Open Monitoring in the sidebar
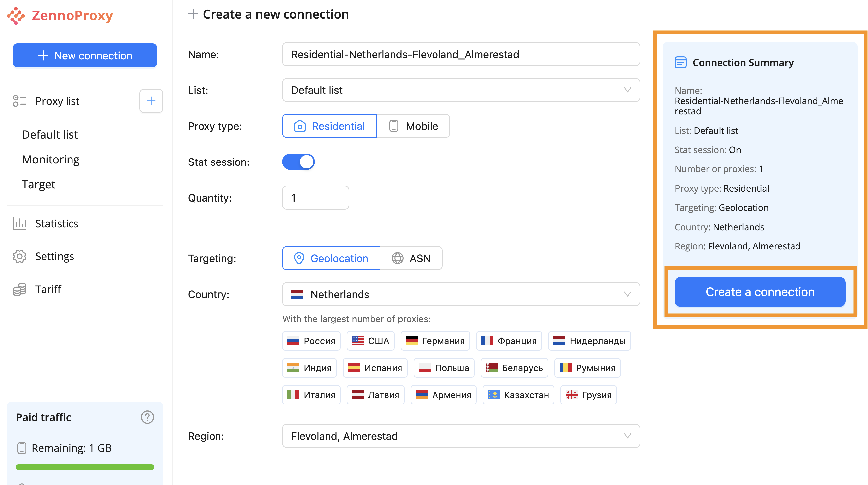The image size is (868, 485). pos(51,160)
